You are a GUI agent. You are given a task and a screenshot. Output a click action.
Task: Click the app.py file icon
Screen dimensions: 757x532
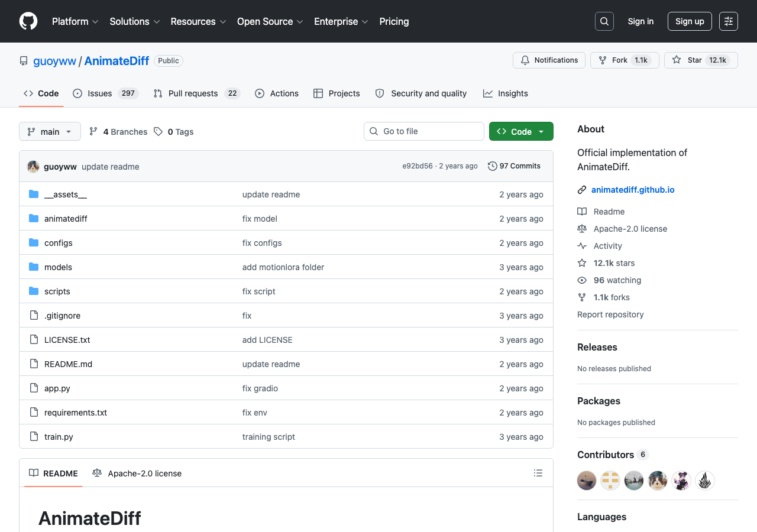(x=34, y=388)
